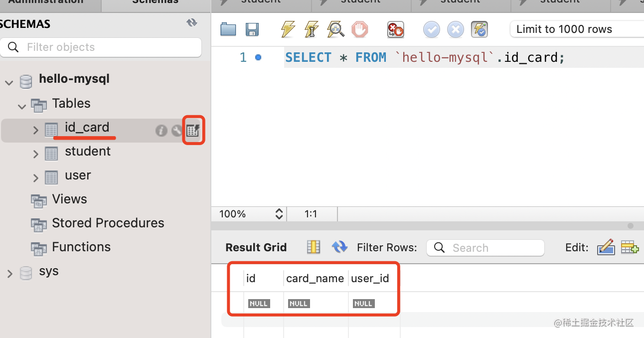Image resolution: width=644 pixels, height=338 pixels.
Task: Execute the query with the lightning bolt icon
Action: click(x=288, y=29)
